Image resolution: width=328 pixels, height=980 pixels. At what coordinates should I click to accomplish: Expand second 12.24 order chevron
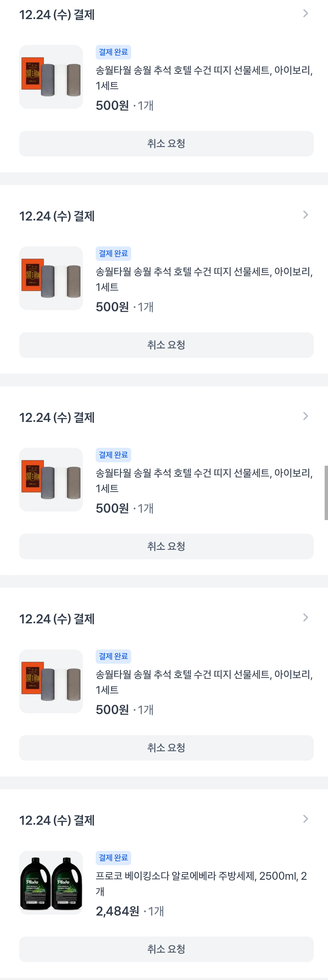click(x=305, y=215)
